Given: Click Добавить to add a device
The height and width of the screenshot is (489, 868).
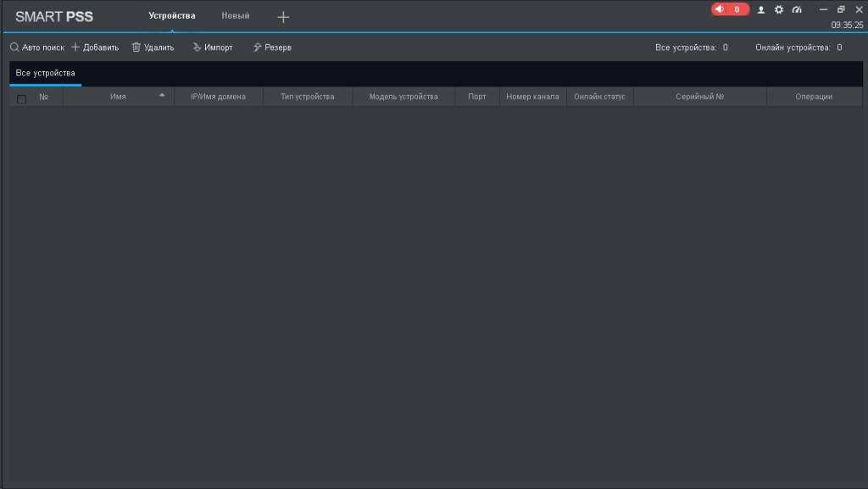Looking at the screenshot, I should click(95, 47).
